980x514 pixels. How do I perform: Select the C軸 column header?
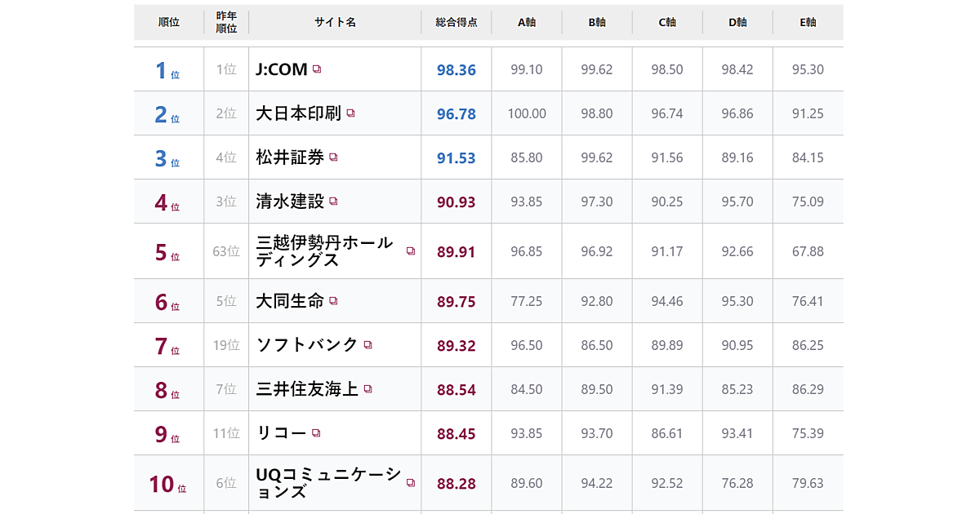coord(667,22)
